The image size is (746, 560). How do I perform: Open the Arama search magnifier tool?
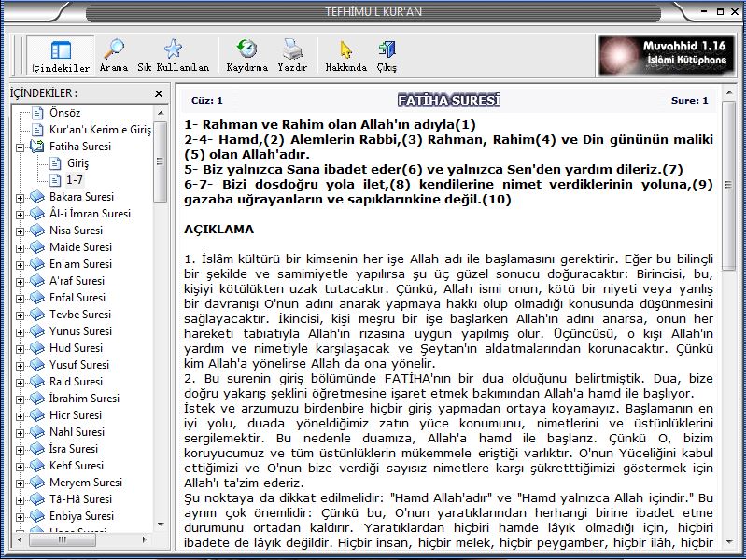[x=114, y=56]
